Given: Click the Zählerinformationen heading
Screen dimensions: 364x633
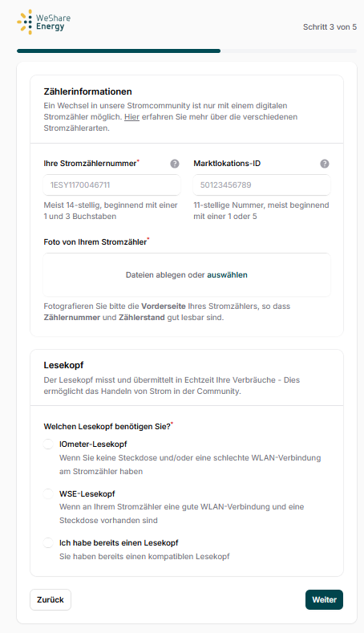Looking at the screenshot, I should (x=88, y=91).
